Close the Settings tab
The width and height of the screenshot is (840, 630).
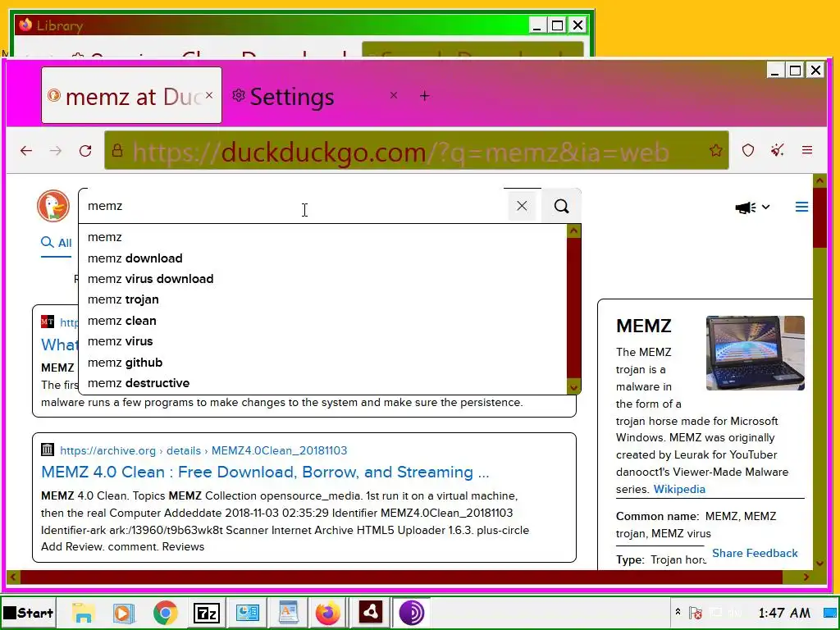(394, 95)
